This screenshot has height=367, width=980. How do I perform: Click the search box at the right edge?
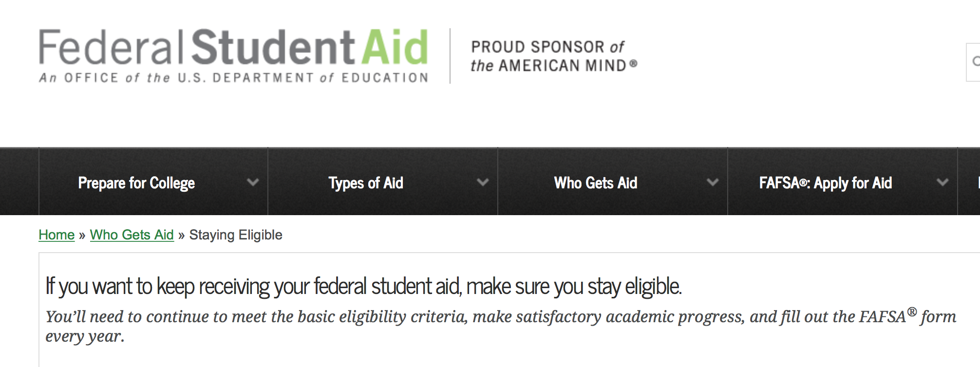pyautogui.click(x=974, y=62)
